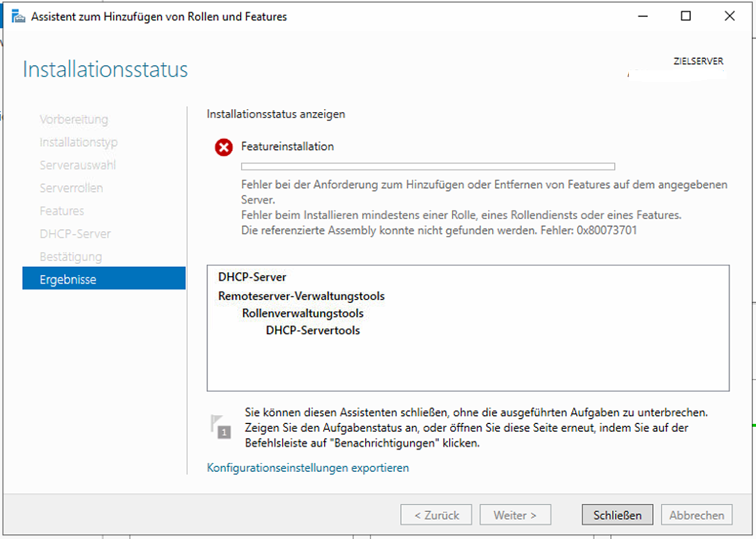Close the window via title bar X
This screenshot has height=539, width=756.
[730, 17]
